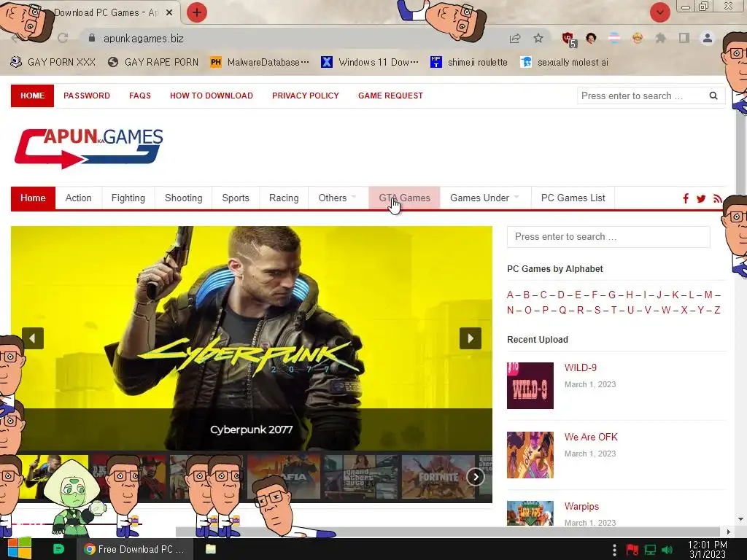Viewport: 747px width, 560px height.
Task: Reload the apunkagames.biz page
Action: tap(63, 38)
